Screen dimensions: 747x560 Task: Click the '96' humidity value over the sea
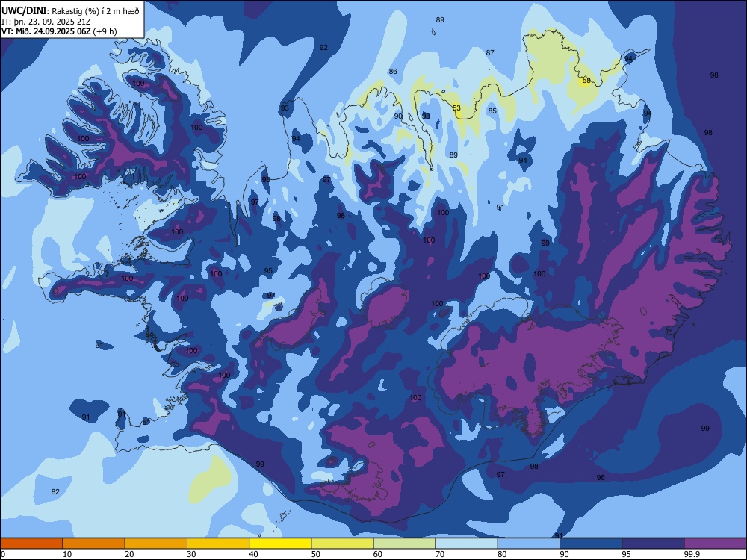click(x=601, y=477)
